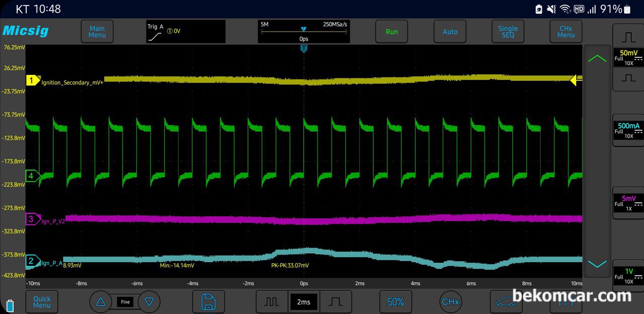Tap the cyan oscilloscope battery icon

pyautogui.click(x=11, y=305)
